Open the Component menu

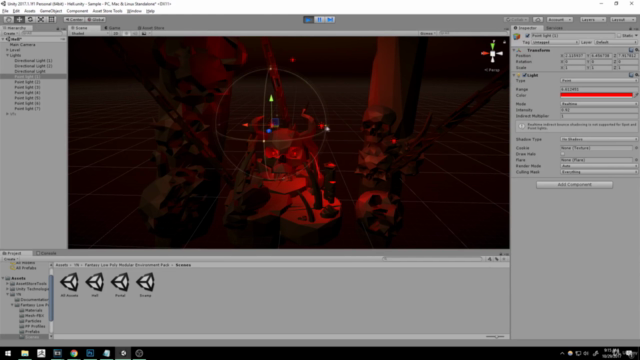point(77,11)
